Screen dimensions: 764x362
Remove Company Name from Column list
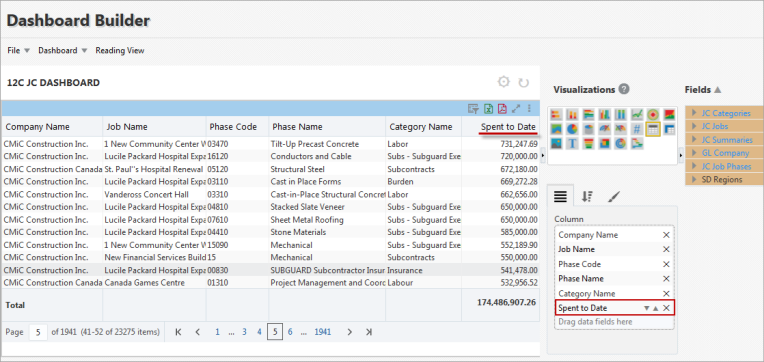[666, 235]
